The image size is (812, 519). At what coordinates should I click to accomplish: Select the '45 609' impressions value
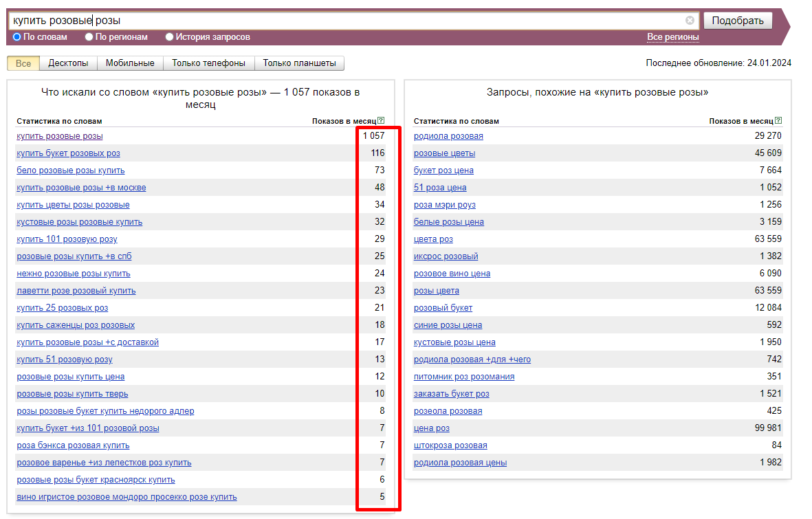pos(768,153)
